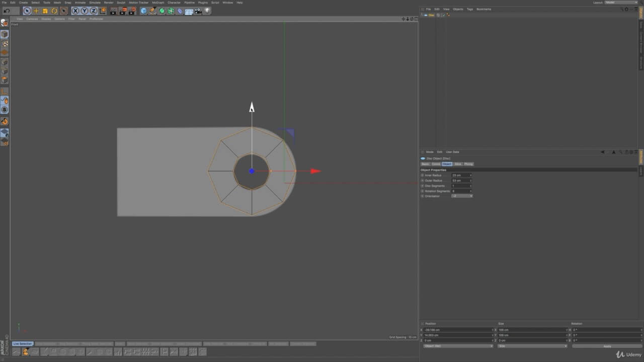This screenshot has height=362, width=644.
Task: Click the Undo arrow icon
Action: tap(7, 11)
